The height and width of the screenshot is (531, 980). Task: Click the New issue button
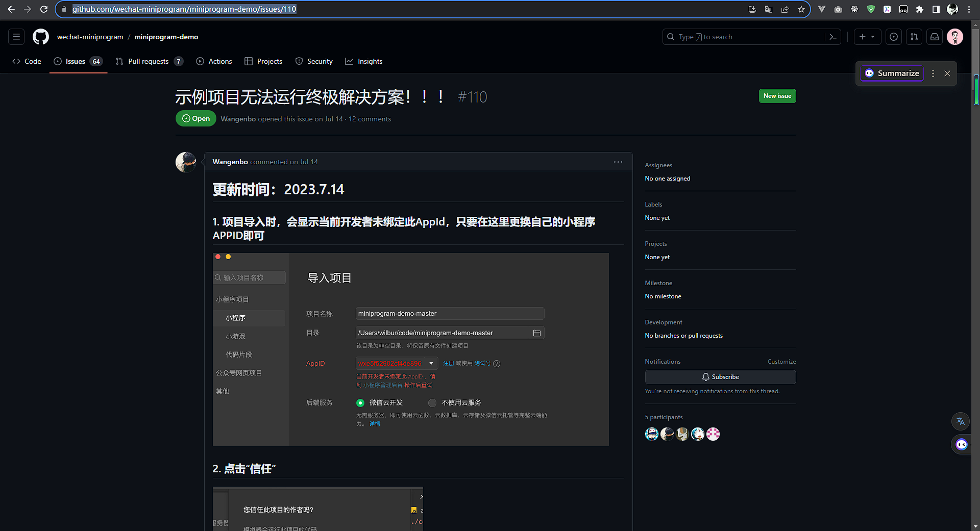pyautogui.click(x=777, y=96)
